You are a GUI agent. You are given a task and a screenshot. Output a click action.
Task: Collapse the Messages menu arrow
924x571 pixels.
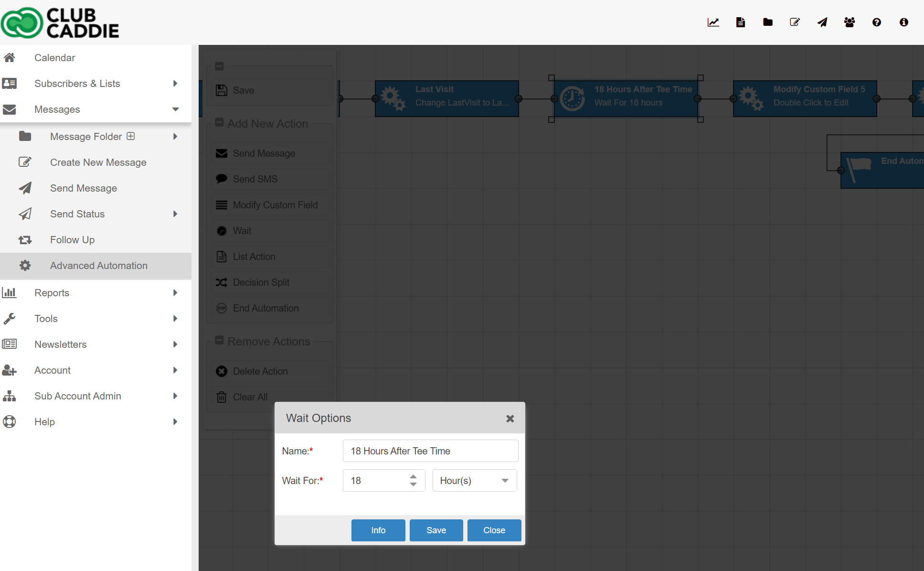click(x=175, y=109)
